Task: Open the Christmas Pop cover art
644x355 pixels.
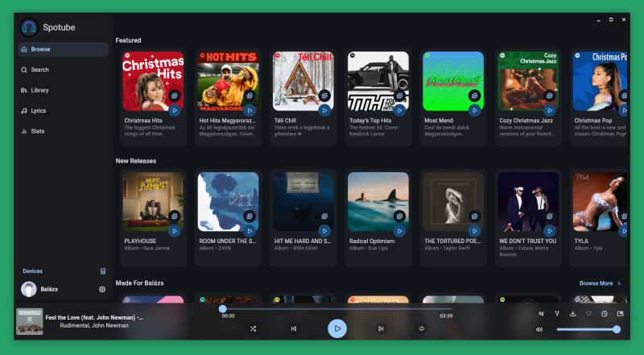Action: coord(600,81)
